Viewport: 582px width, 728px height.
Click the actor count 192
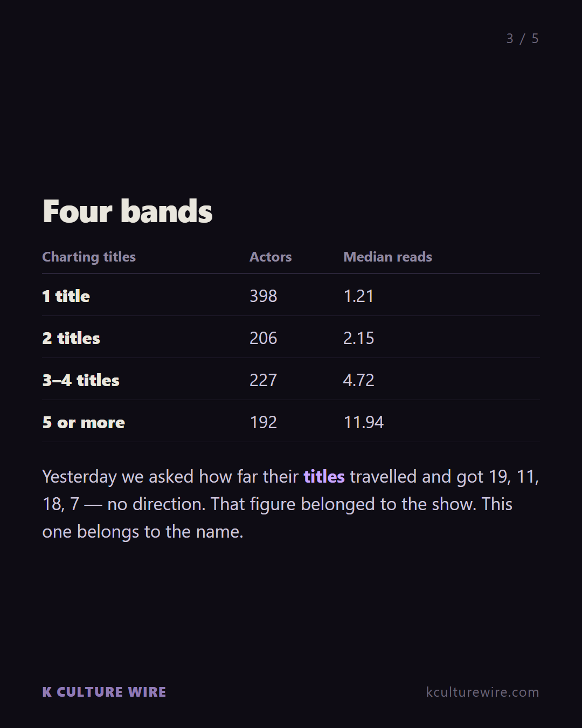264,422
